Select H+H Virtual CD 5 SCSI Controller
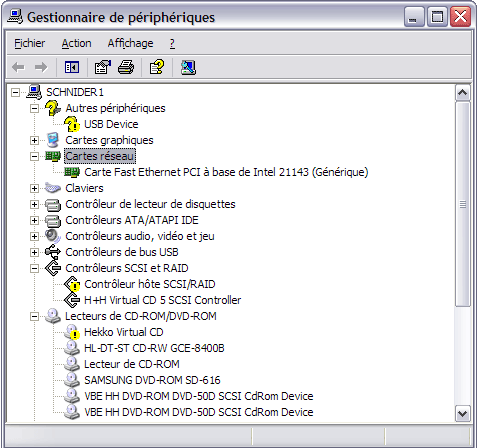This screenshot has width=477, height=448. click(162, 300)
